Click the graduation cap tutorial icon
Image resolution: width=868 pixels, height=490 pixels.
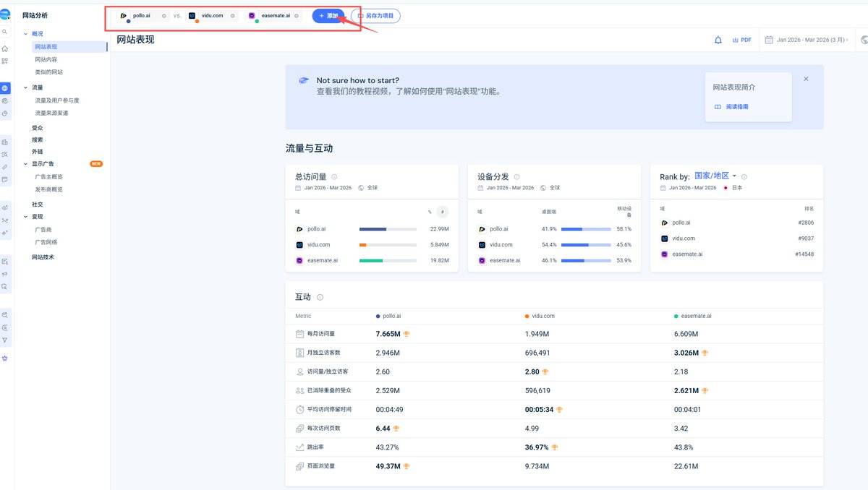(305, 80)
